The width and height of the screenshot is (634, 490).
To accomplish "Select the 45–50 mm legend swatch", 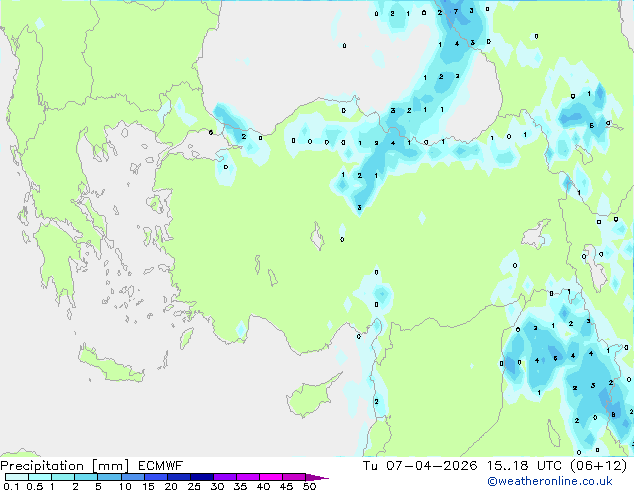I will [294, 477].
